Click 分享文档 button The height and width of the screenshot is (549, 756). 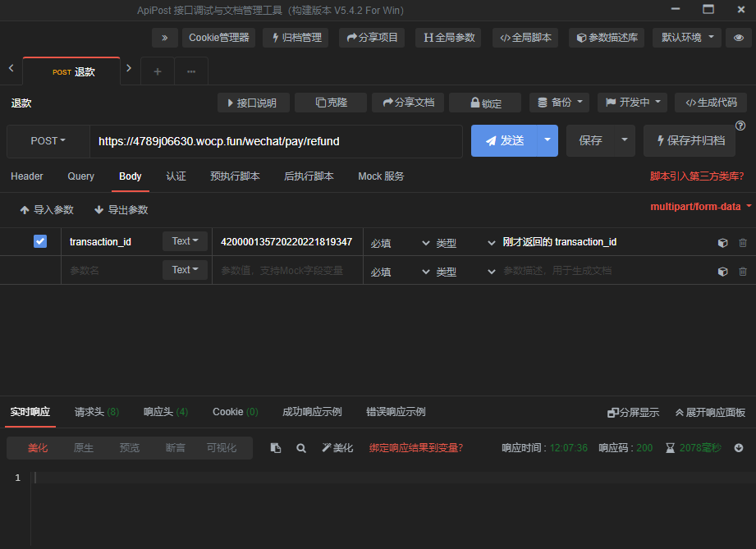[408, 103]
